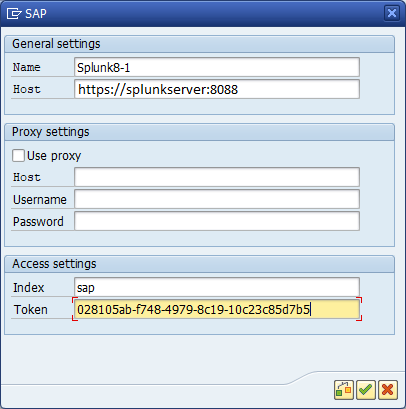This screenshot has width=406, height=409.
Task: Click the Token field label
Action: 31,310
